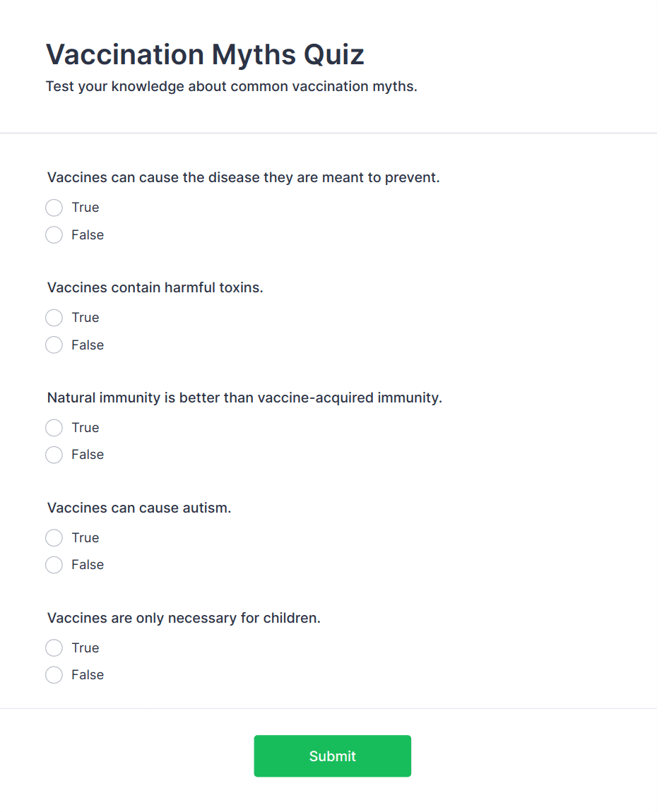
Task: Choose False for vaccines contain harmful toxins
Action: click(54, 345)
